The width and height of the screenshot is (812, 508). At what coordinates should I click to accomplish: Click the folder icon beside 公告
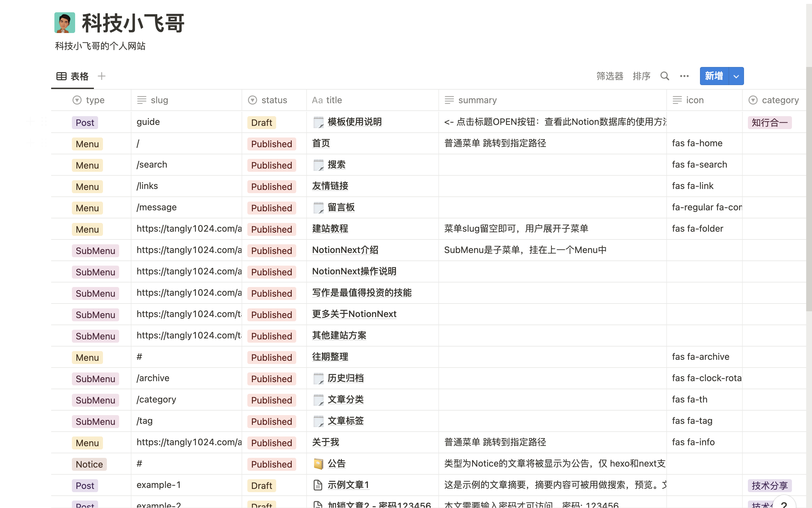pyautogui.click(x=318, y=464)
